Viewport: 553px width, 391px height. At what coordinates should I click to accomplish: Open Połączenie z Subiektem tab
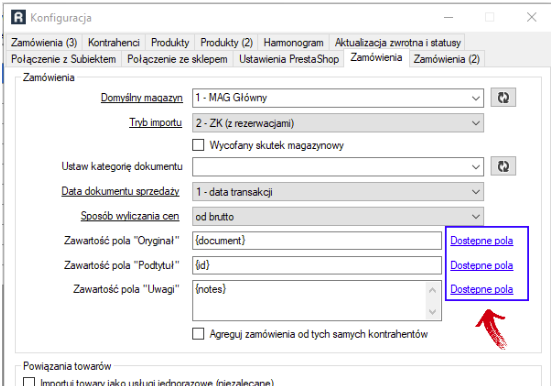click(x=63, y=59)
